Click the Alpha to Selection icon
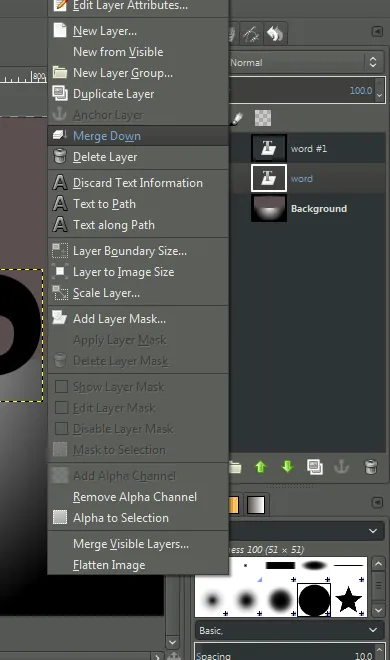Image resolution: width=390 pixels, height=660 pixels. pos(60,517)
